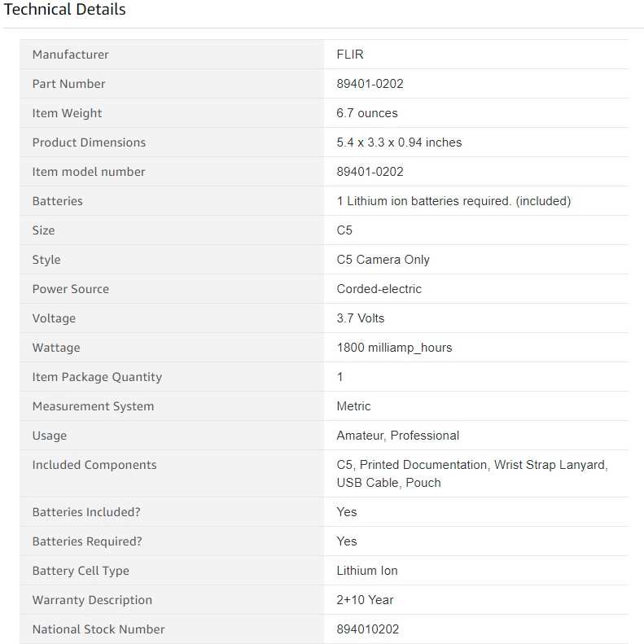This screenshot has width=644, height=644.
Task: Click the Voltage value 3.7 Volts
Action: [360, 318]
